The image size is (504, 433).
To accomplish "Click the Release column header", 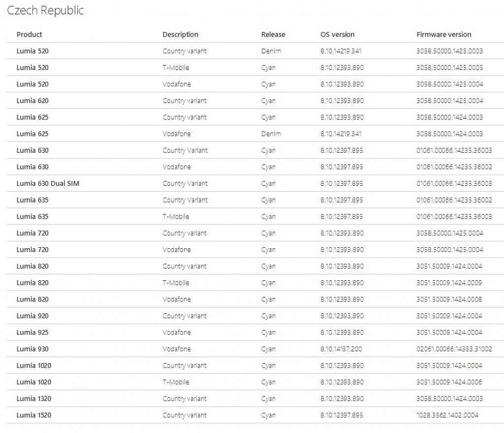I will click(x=273, y=34).
